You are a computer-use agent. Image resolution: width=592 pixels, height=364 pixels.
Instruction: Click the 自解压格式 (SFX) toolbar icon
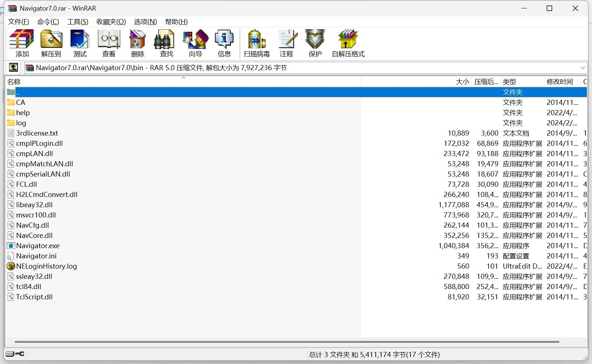[348, 39]
